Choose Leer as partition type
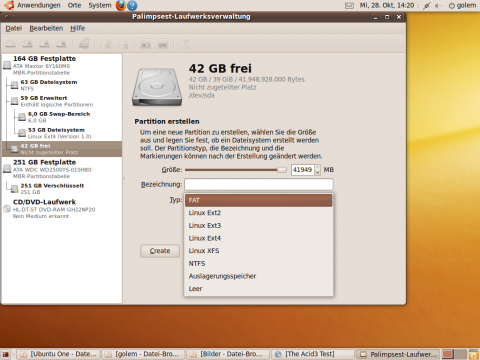The image size is (480, 360). coord(259,289)
